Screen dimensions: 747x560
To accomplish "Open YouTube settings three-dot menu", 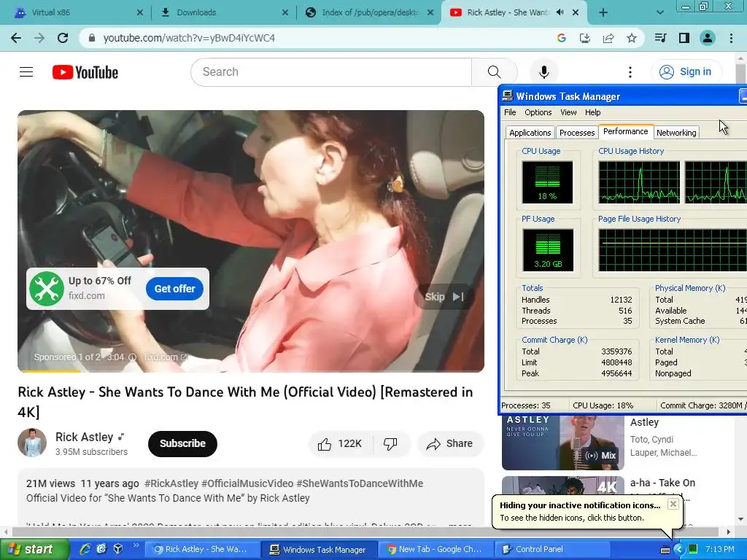I will point(630,72).
